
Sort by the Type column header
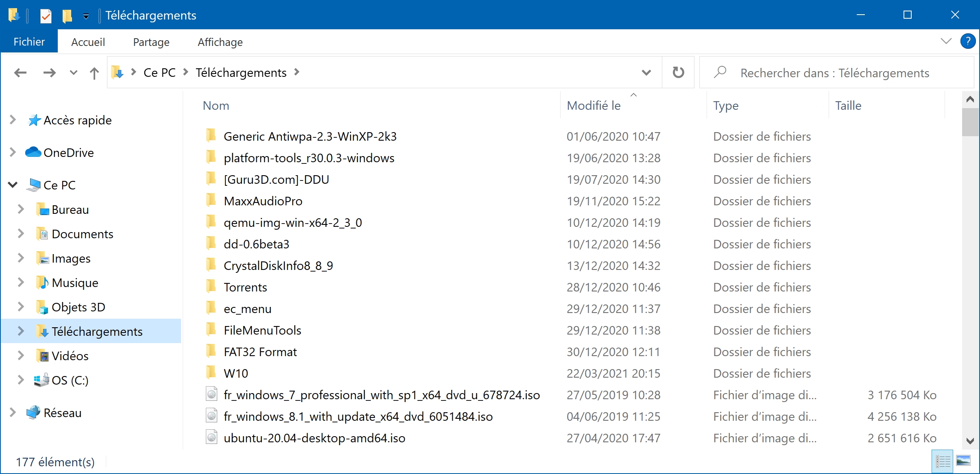(x=725, y=106)
